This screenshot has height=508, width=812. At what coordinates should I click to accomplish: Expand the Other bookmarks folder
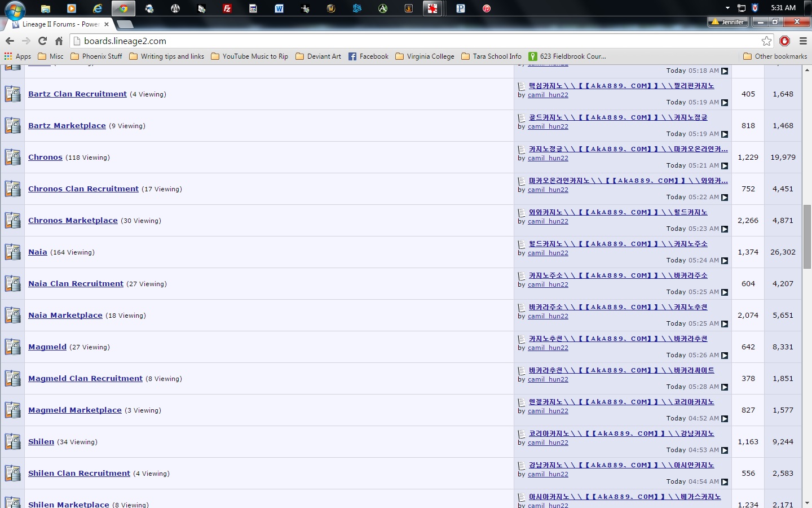pos(775,56)
